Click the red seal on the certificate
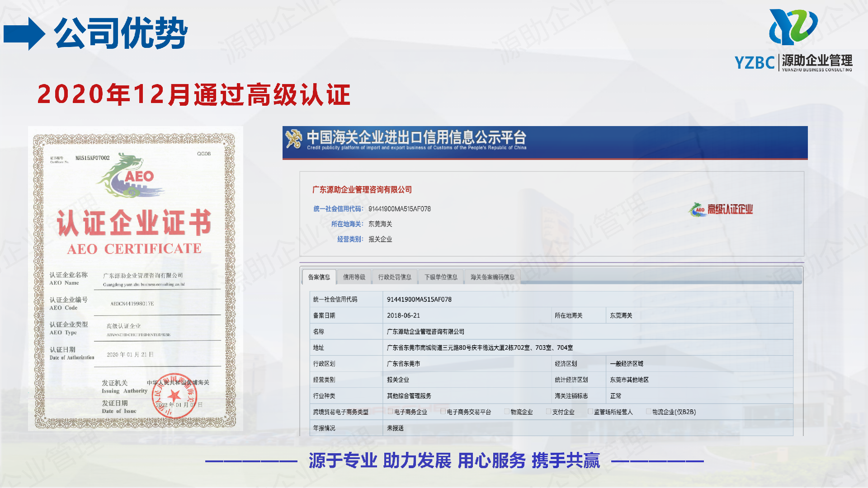Viewport: 868px width, 488px height. pos(175,396)
